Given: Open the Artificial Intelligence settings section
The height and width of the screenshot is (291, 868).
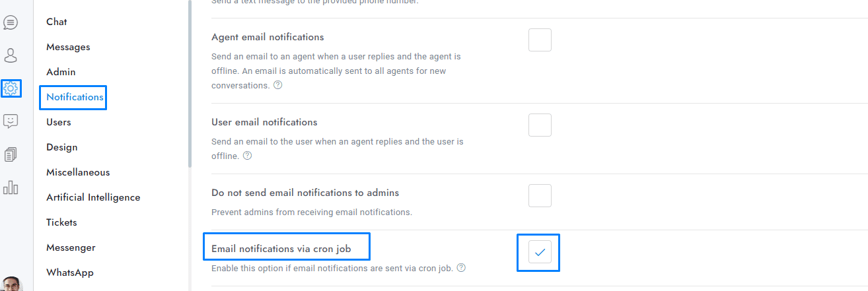Looking at the screenshot, I should [x=93, y=197].
